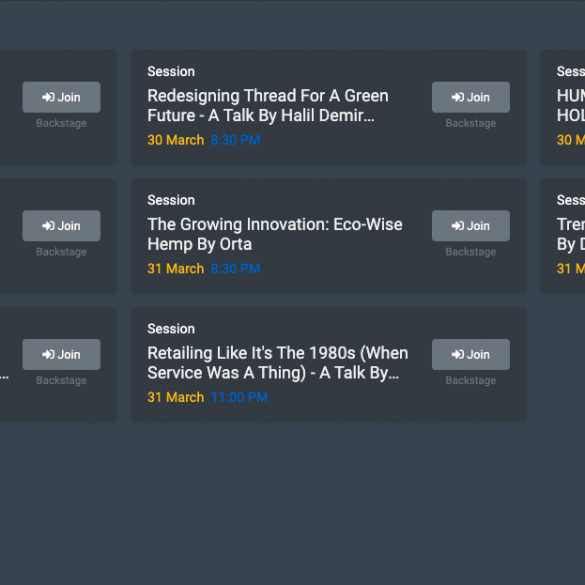
Task: Click the 11:00 PM time on Retailing session
Action: click(x=240, y=397)
